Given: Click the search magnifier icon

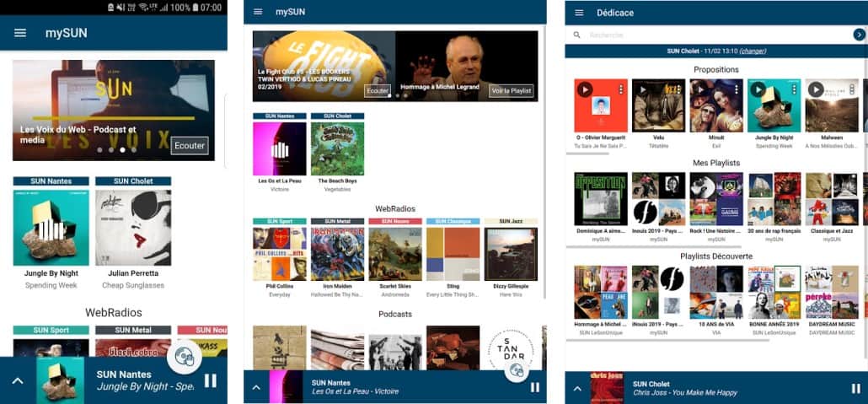Looking at the screenshot, I should click(576, 35).
